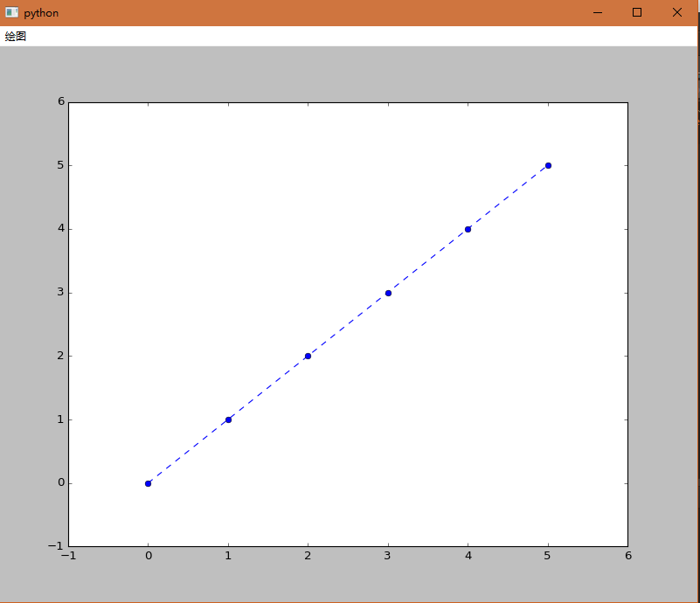The width and height of the screenshot is (700, 603).
Task: Maximize the python window
Action: (x=637, y=12)
